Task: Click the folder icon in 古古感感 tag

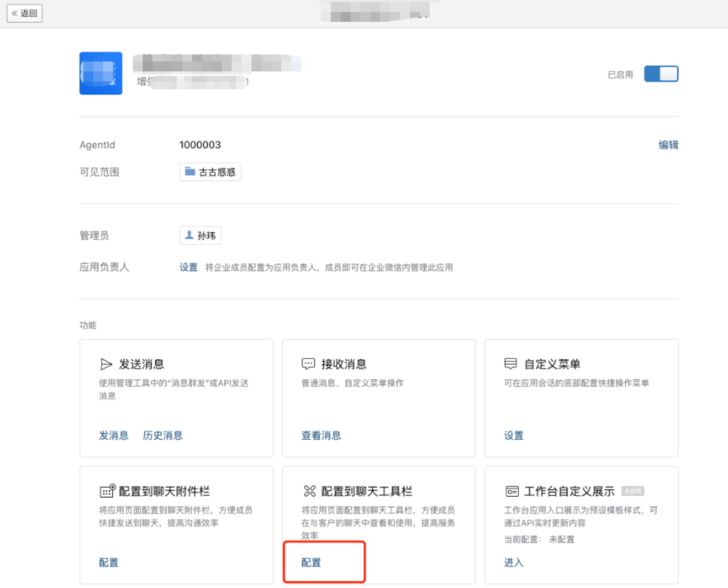Action: click(x=190, y=171)
